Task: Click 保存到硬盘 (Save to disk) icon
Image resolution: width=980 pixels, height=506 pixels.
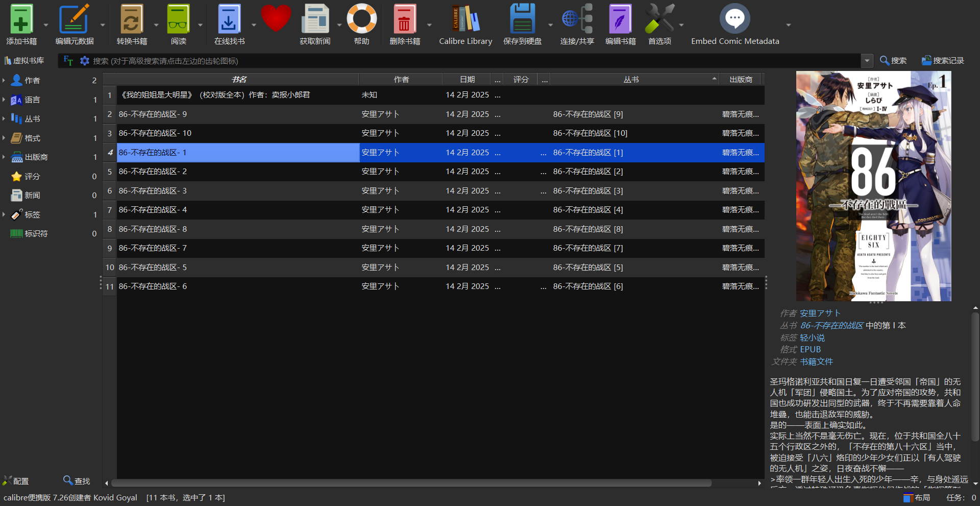Action: tap(522, 19)
